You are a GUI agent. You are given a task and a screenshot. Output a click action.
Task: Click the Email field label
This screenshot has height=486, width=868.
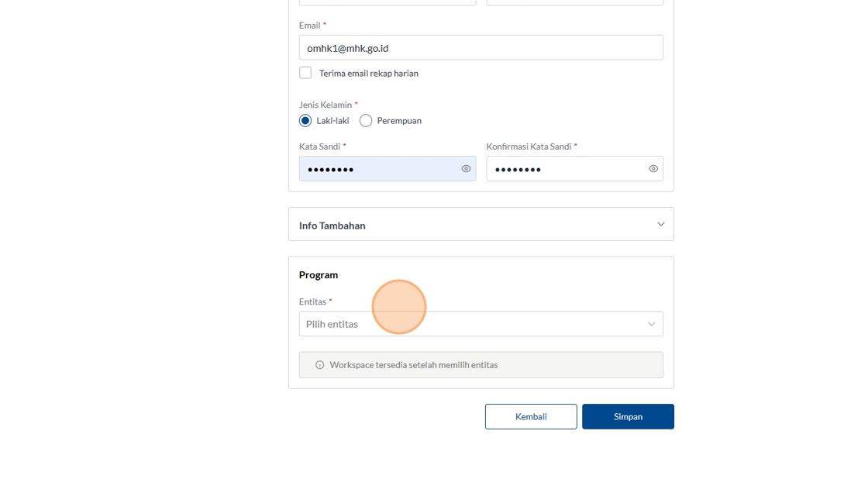(x=309, y=26)
